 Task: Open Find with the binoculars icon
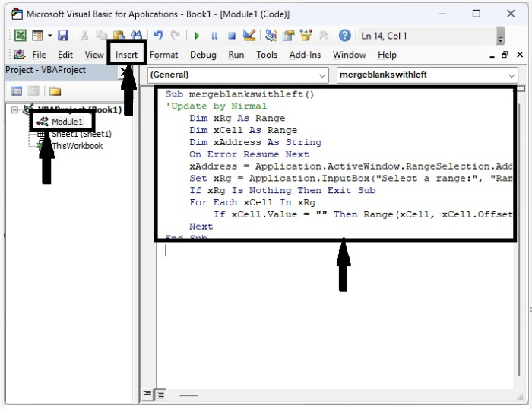pyautogui.click(x=136, y=35)
